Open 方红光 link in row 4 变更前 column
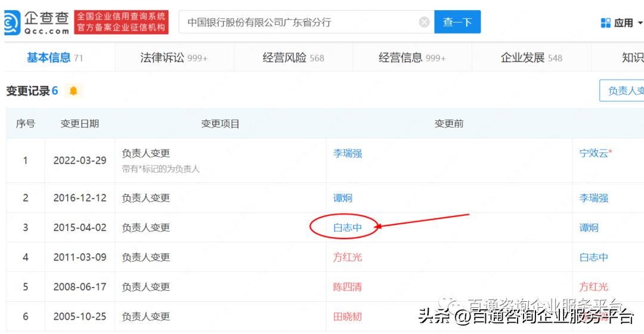644x334 pixels. [348, 257]
